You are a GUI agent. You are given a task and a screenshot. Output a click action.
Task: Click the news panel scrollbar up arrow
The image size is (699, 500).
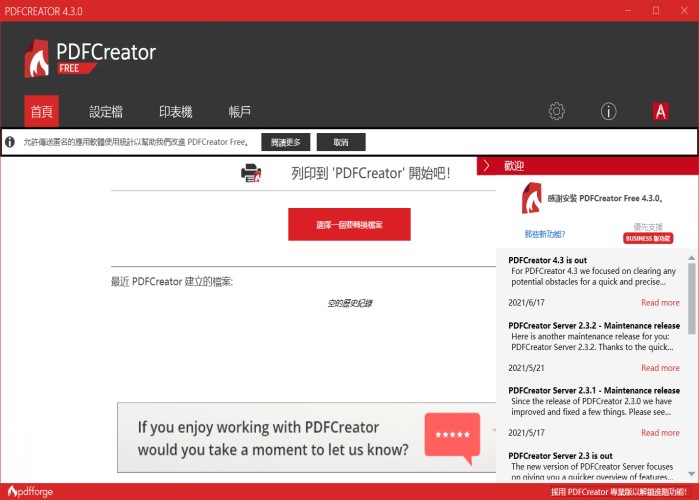(x=691, y=258)
